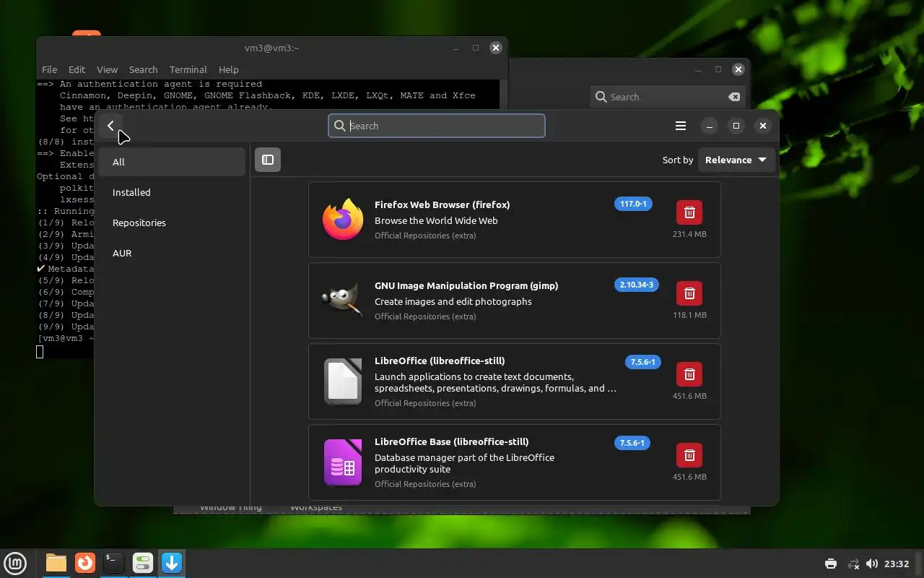924x578 pixels.
Task: Open the terminal View menu
Action: pos(107,69)
